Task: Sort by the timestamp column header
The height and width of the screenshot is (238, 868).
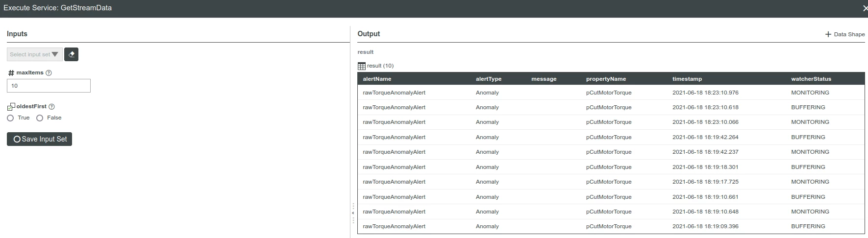Action: click(x=687, y=79)
